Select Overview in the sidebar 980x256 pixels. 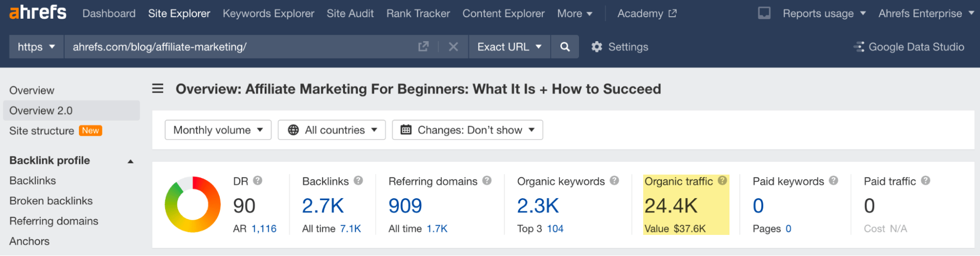32,90
